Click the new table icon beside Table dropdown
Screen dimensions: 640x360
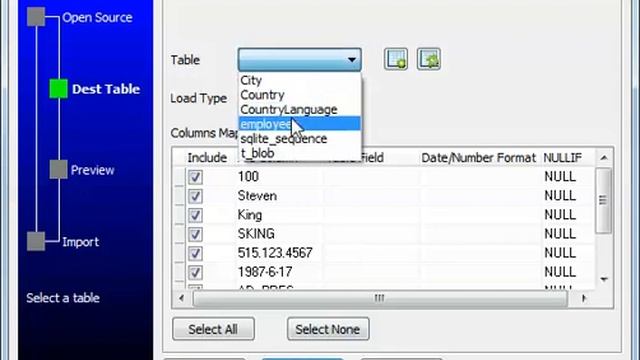396,60
